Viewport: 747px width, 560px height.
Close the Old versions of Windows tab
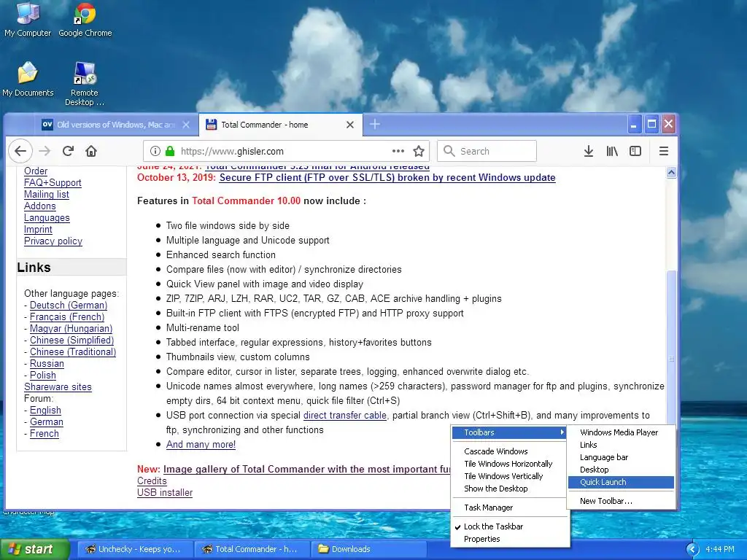[x=186, y=125]
